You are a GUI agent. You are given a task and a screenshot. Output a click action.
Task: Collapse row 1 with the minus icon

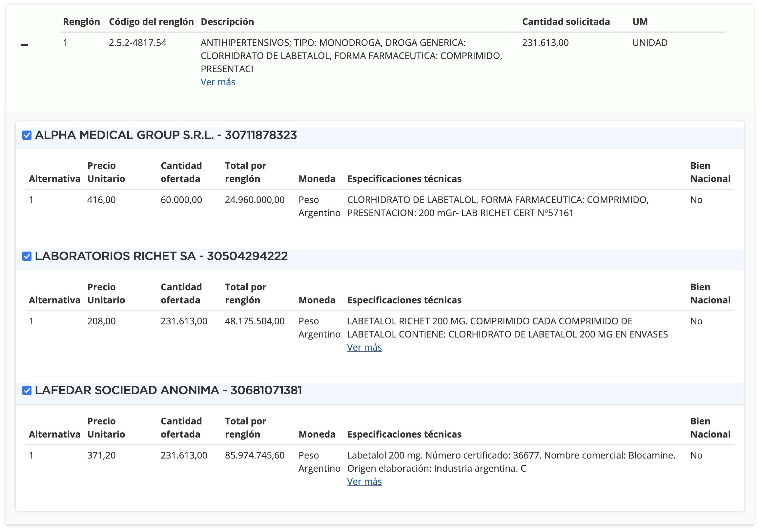24,45
